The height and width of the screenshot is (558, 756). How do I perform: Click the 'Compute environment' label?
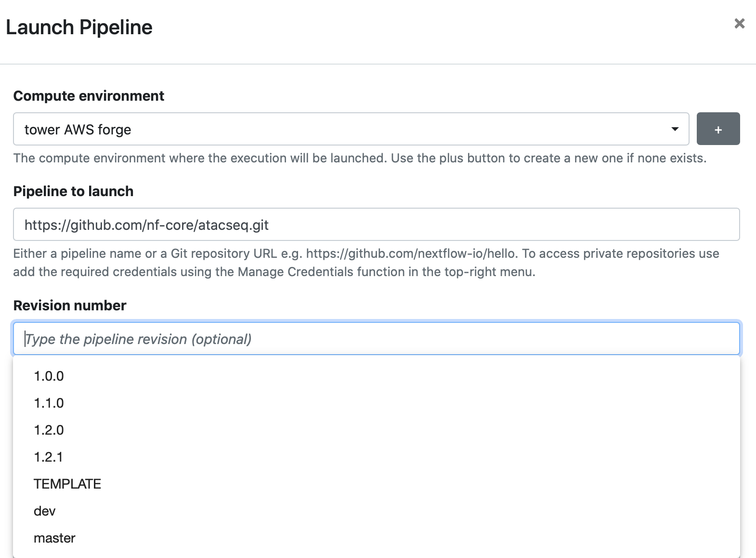tap(89, 96)
